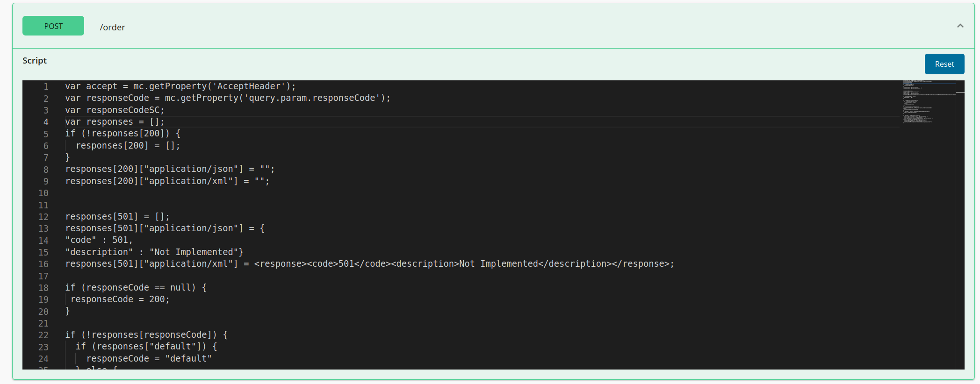The height and width of the screenshot is (384, 980).
Task: Click line 22 'if (!responses[responseCode]) {'
Action: pos(146,334)
